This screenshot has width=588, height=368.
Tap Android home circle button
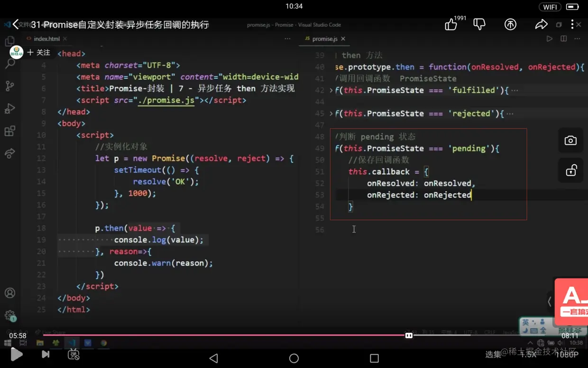(x=294, y=358)
